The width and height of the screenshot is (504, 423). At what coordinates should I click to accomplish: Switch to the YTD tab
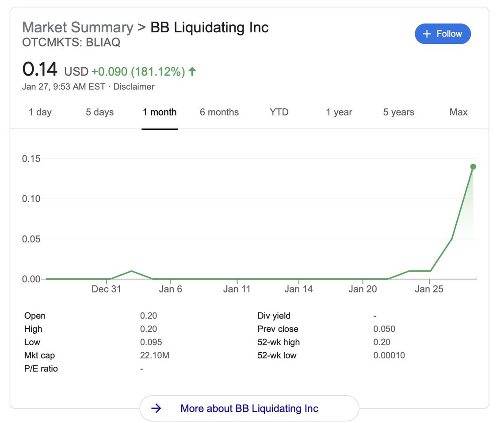coord(279,112)
